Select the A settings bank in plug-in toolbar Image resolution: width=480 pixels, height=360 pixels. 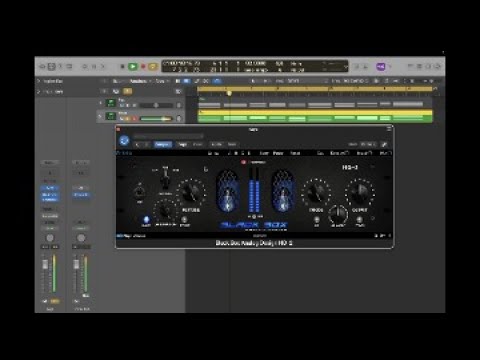tap(229, 153)
